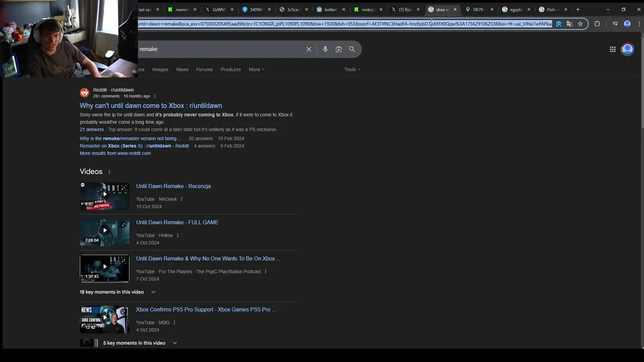644x362 pixels.
Task: Play the 12:42 Xbox news video thumbnail
Action: pyautogui.click(x=105, y=320)
